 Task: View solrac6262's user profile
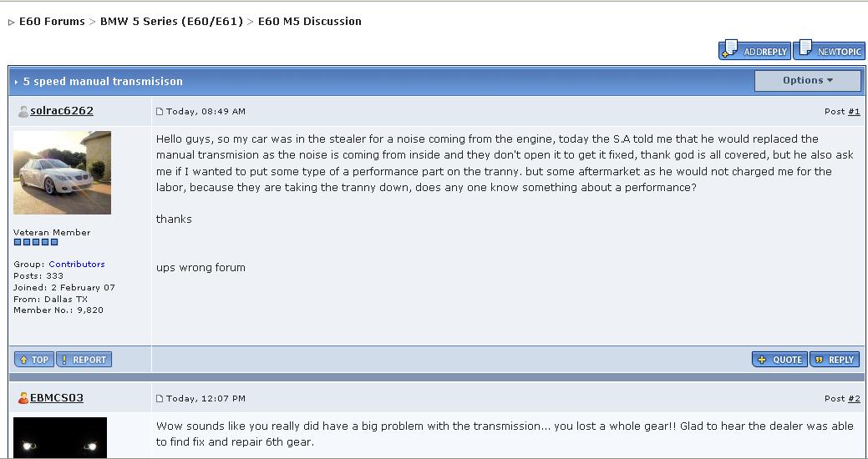(62, 111)
